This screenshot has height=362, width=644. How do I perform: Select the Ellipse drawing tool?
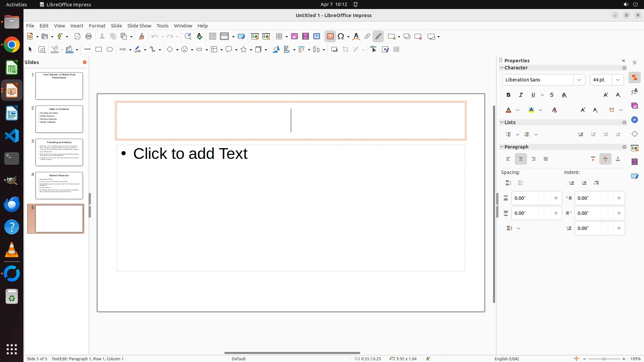tap(110, 50)
